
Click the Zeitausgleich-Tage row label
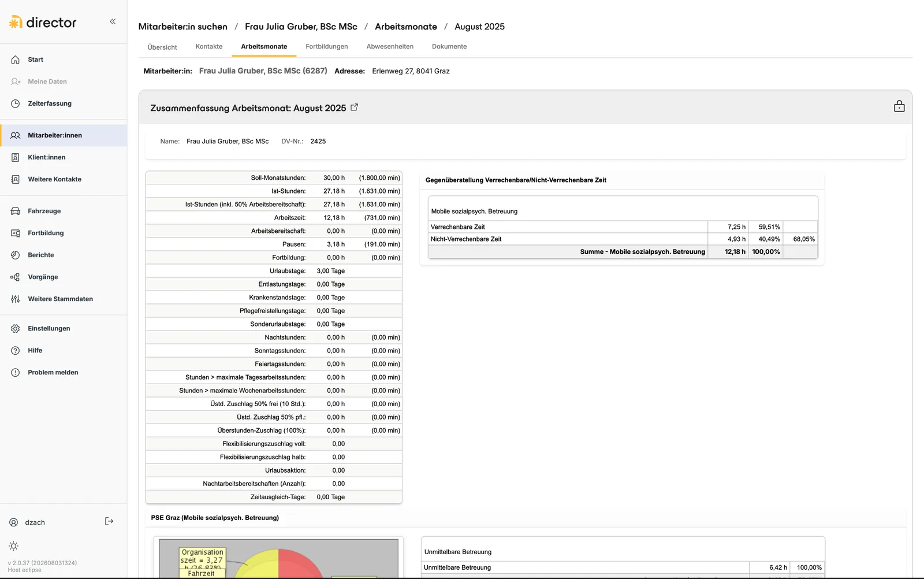(278, 497)
